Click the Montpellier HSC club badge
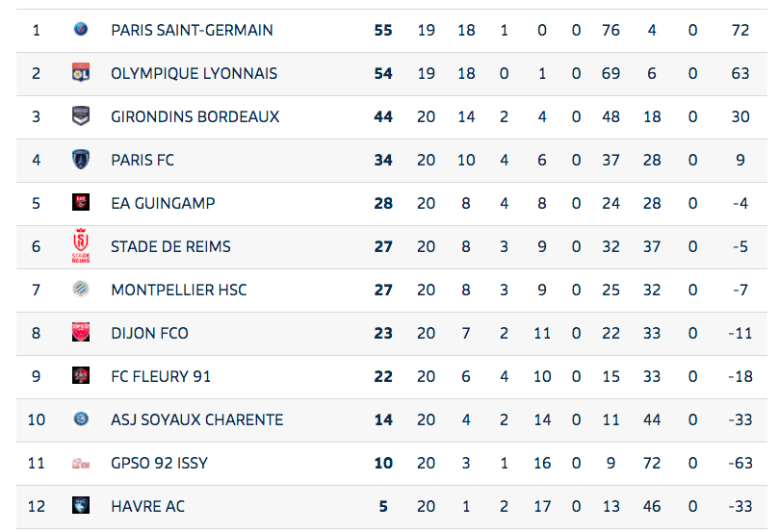Screen dimensions: 779x532 (x=81, y=290)
